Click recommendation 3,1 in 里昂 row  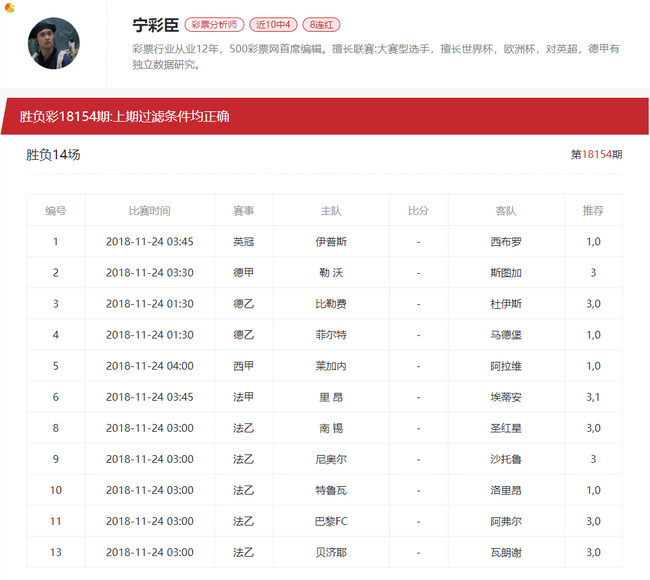coord(593,397)
